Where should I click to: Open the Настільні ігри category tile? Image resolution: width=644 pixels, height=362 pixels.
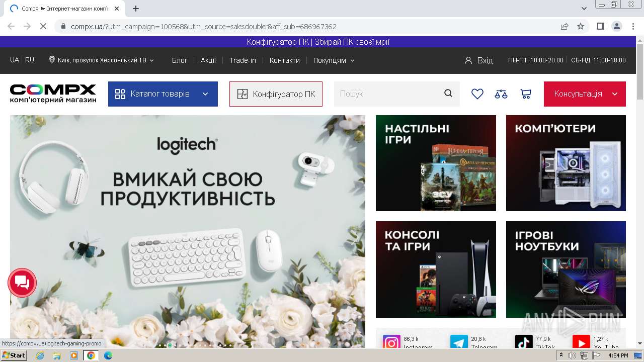pos(436,163)
